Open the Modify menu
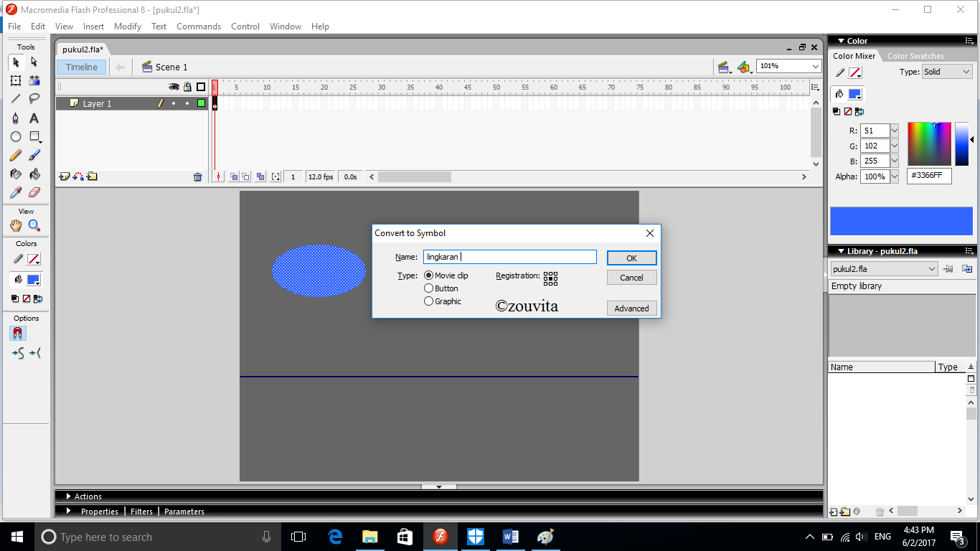Viewport: 980px width, 551px height. (x=128, y=27)
